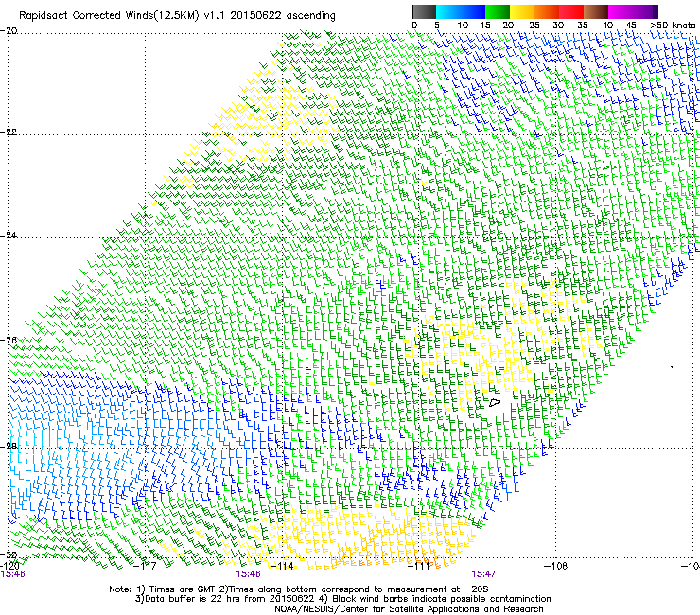Click the purple '15:47' time stamp
The height and width of the screenshot is (615, 700).
483,574
